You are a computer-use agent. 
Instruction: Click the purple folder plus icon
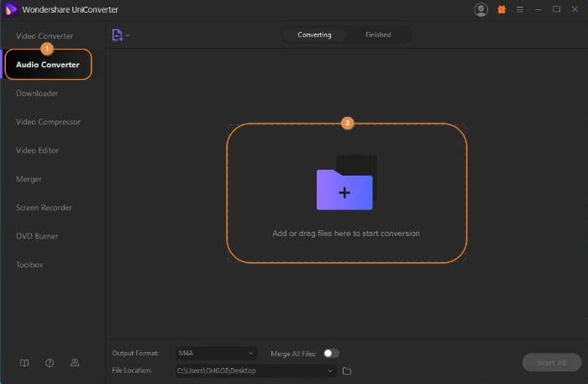[x=344, y=189]
